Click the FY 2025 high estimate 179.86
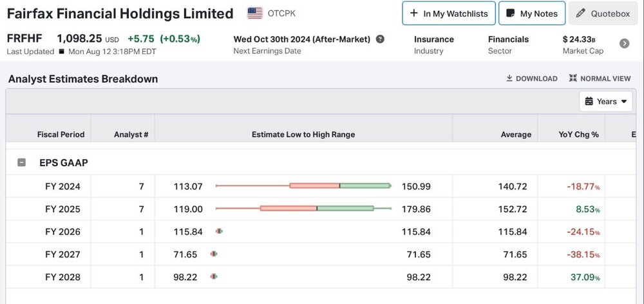Image resolution: width=644 pixels, height=304 pixels. coord(416,209)
